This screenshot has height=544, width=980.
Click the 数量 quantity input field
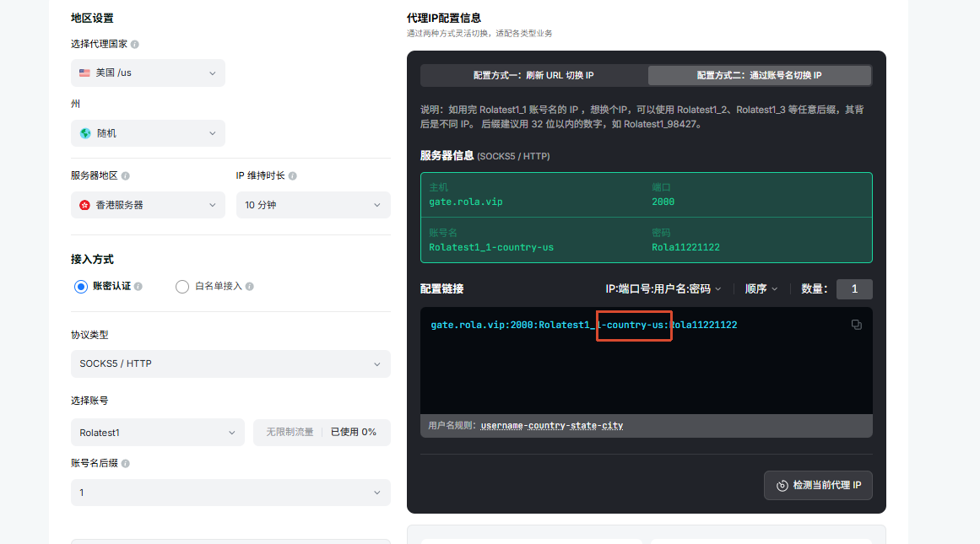[854, 288]
